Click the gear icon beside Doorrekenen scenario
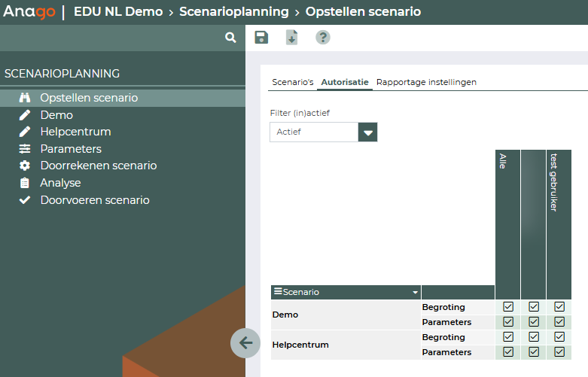 (x=25, y=166)
